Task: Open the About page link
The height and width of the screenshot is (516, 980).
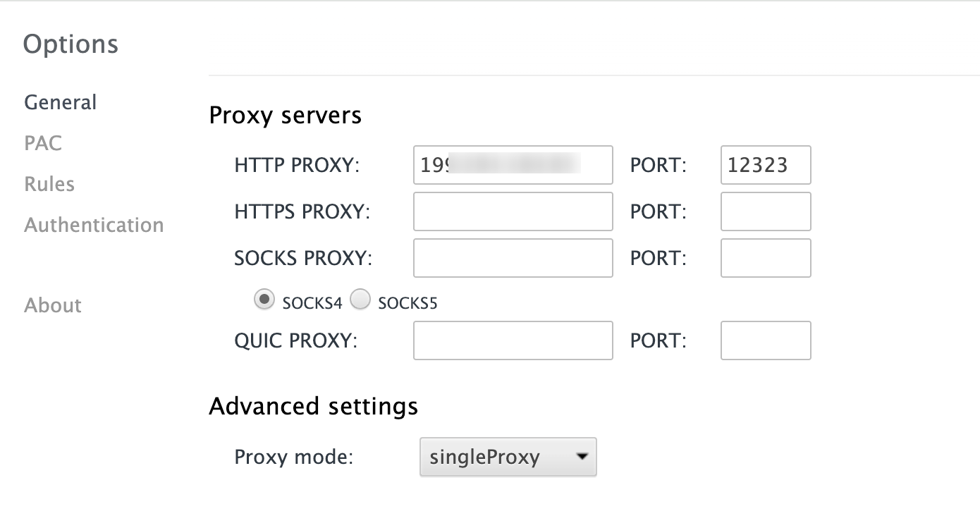Action: [x=53, y=305]
